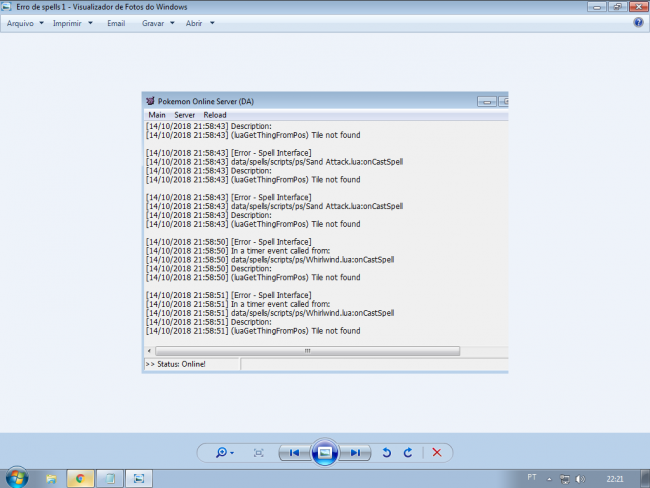
Task: Click the Status: Online! status text
Action: point(181,364)
